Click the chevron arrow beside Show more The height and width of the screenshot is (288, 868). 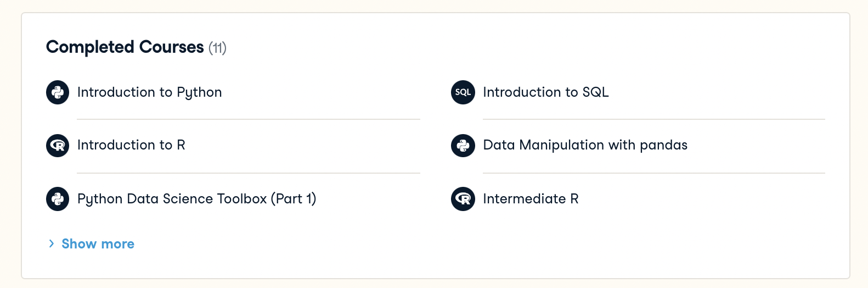pos(51,243)
